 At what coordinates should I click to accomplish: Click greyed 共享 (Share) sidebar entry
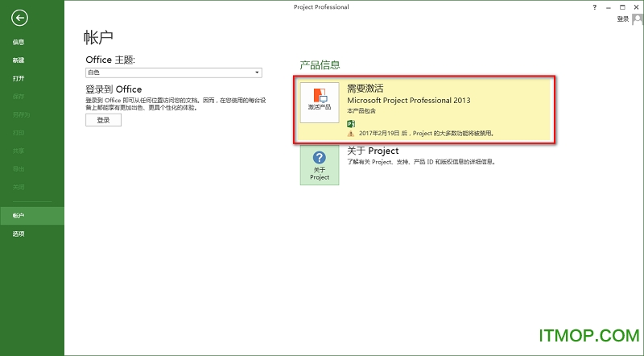click(x=19, y=151)
